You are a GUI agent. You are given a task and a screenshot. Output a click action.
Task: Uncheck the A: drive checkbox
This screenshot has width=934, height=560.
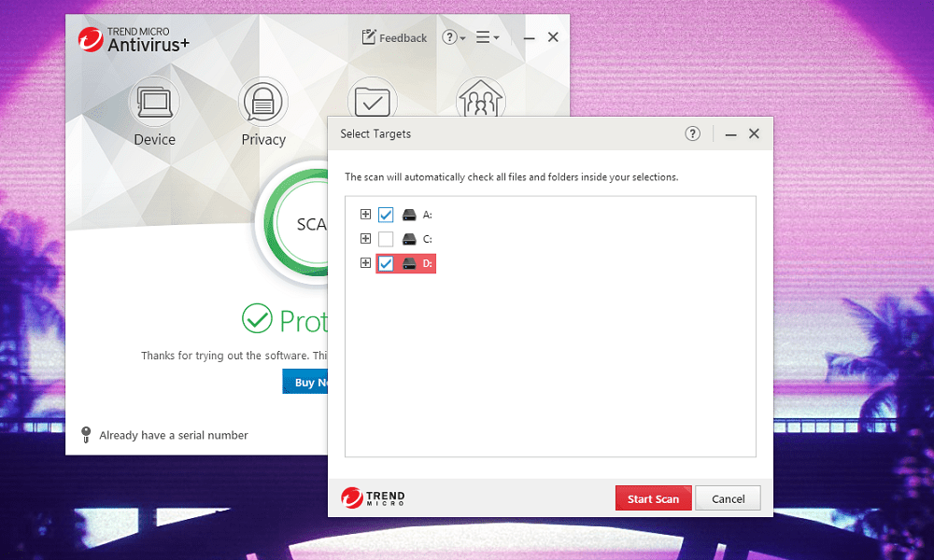386,215
